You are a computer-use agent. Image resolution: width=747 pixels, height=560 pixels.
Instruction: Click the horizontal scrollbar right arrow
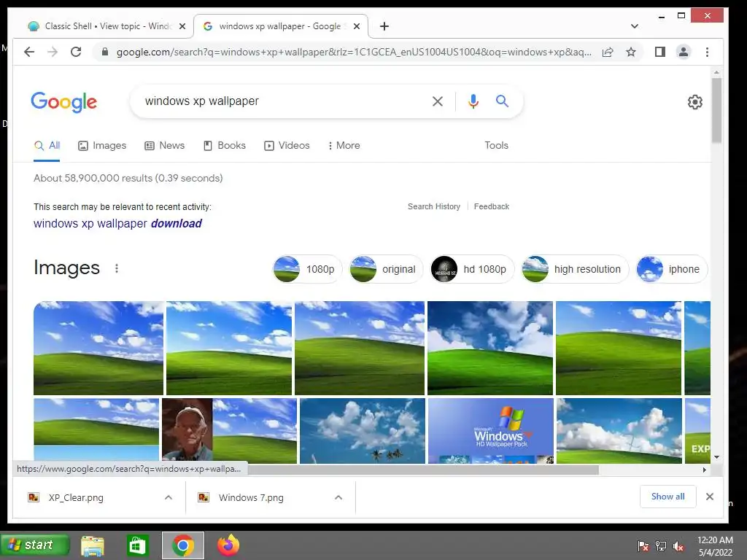pos(705,470)
